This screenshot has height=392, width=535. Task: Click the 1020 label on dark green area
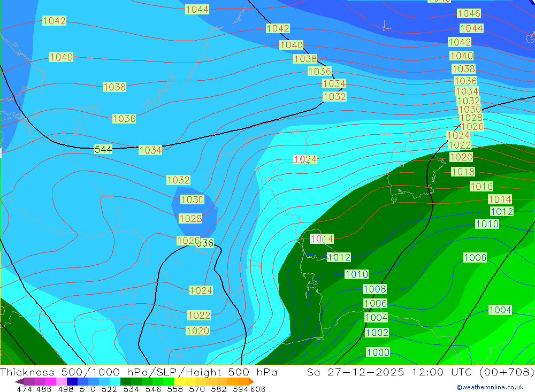point(461,157)
